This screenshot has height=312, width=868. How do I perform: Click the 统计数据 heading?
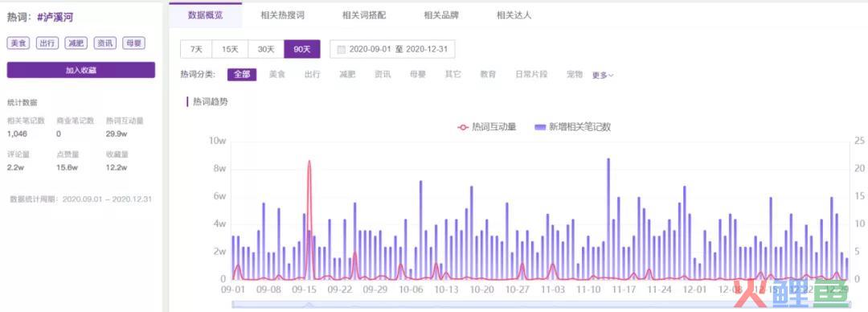coord(23,102)
